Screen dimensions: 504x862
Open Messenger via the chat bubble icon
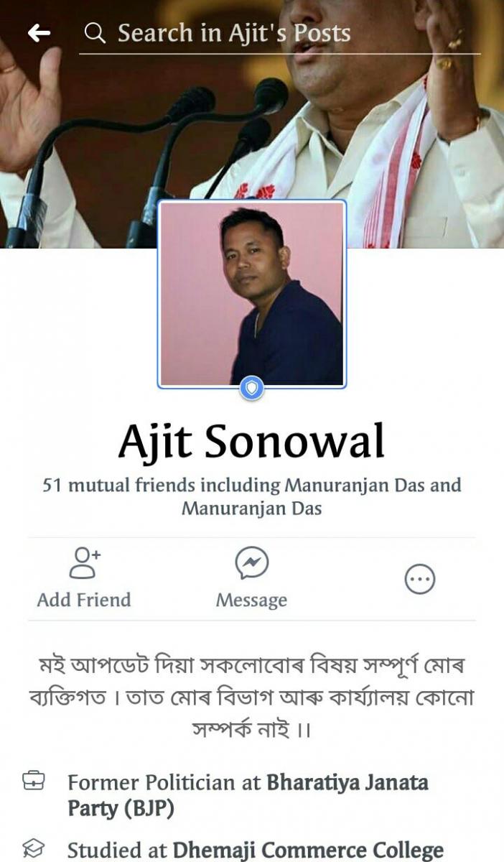point(252,563)
